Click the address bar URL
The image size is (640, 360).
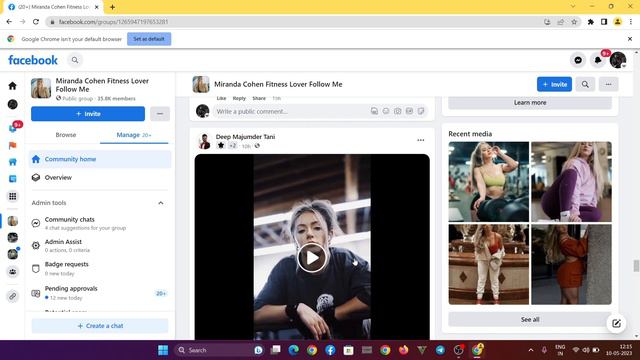(x=113, y=22)
